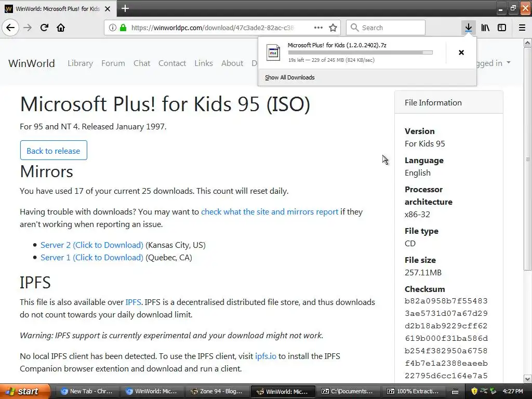Image resolution: width=532 pixels, height=399 pixels.
Task: Download from Server 2 Kansas City
Action: click(92, 245)
